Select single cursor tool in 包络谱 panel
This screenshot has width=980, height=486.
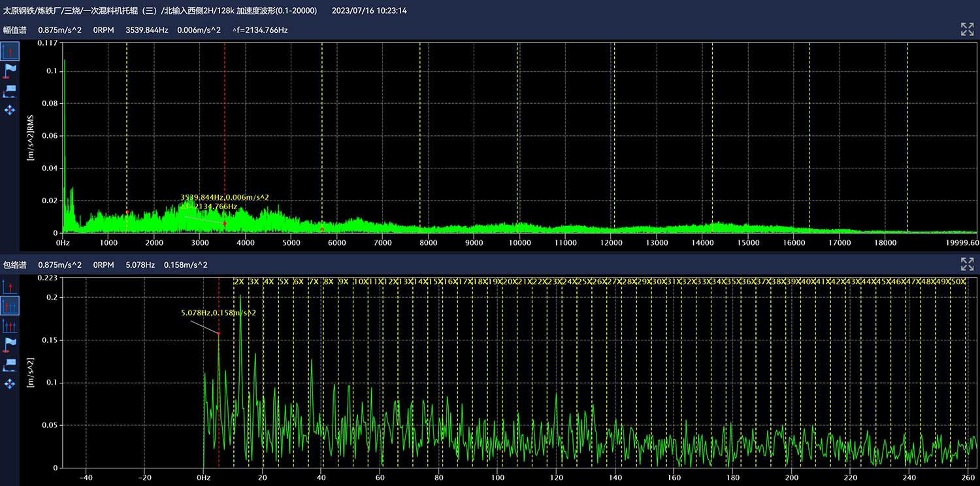(10, 286)
